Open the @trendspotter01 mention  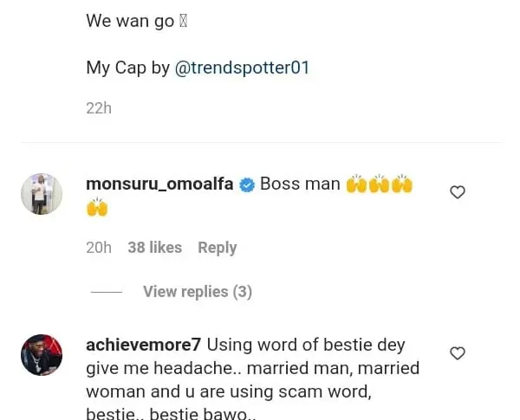pyautogui.click(x=242, y=68)
